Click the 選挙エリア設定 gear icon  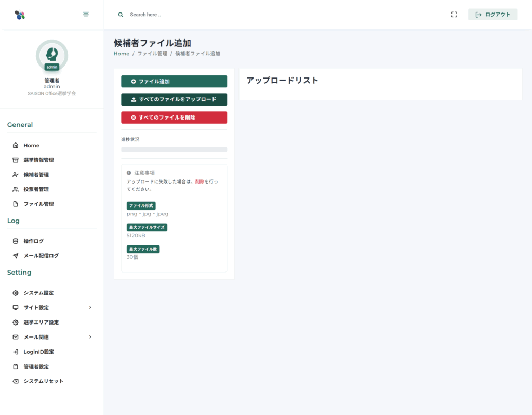[x=16, y=322]
